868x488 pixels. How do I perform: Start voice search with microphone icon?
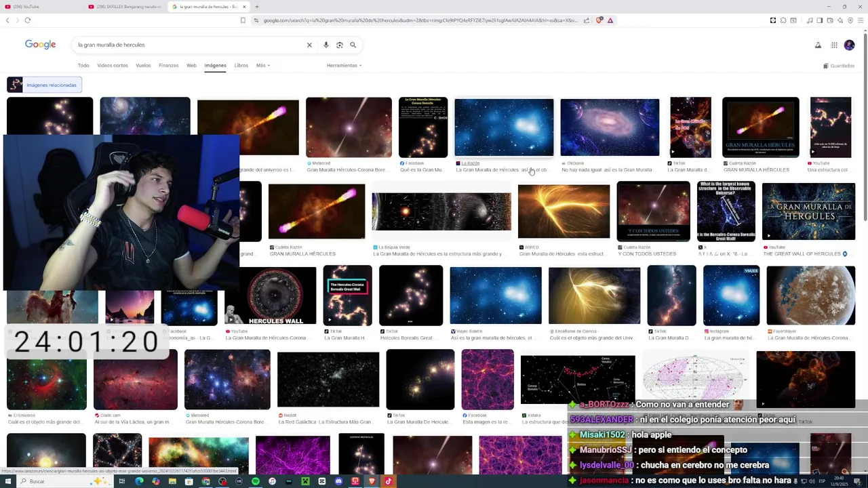pyautogui.click(x=326, y=45)
